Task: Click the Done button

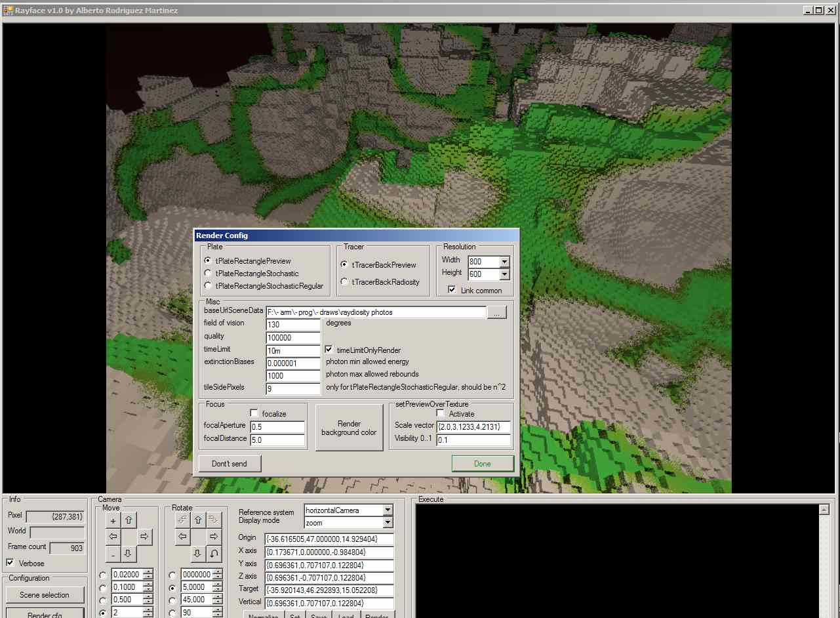Action: (482, 464)
